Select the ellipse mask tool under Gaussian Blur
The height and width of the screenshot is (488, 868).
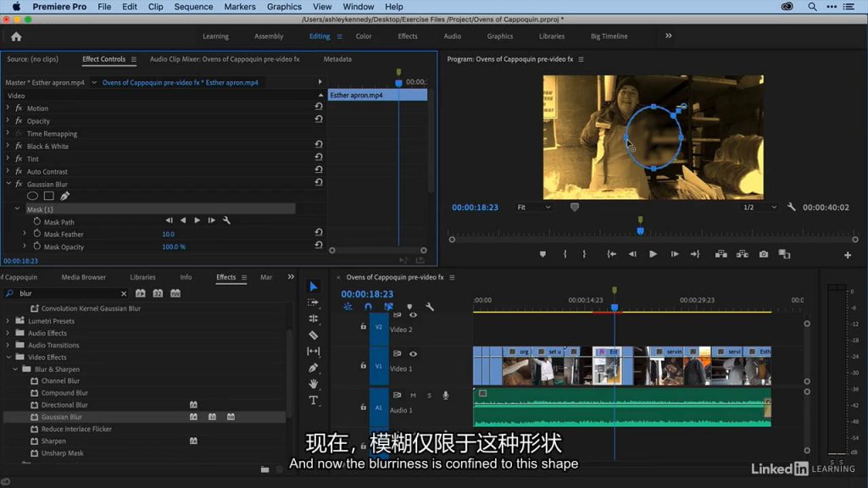coord(33,196)
